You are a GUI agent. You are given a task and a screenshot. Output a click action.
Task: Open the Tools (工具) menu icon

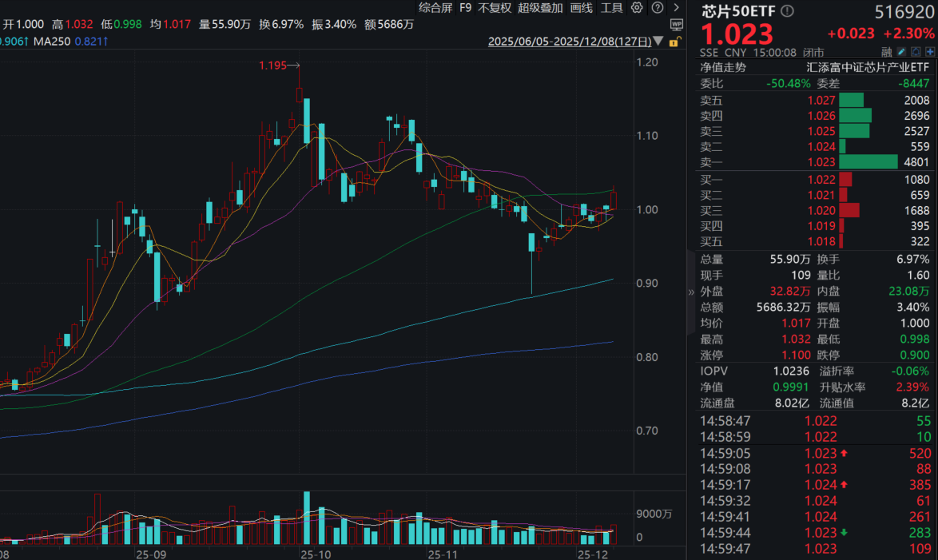pyautogui.click(x=613, y=8)
